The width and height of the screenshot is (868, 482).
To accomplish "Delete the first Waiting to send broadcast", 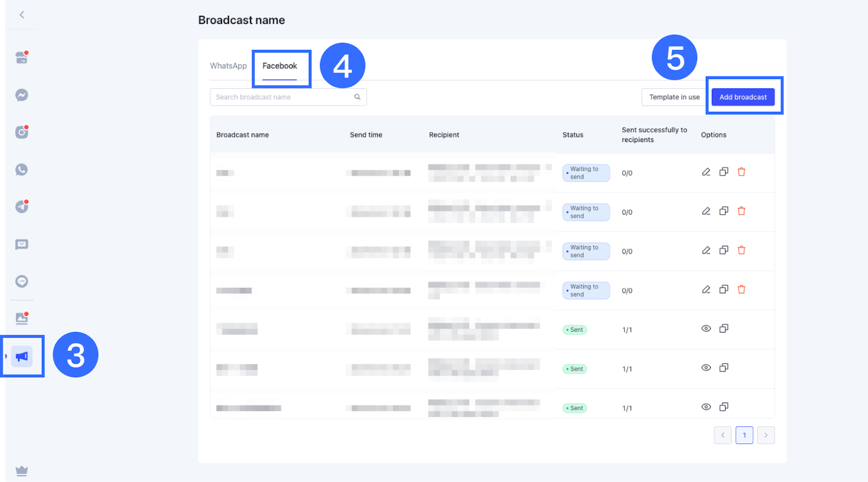I will pos(742,172).
